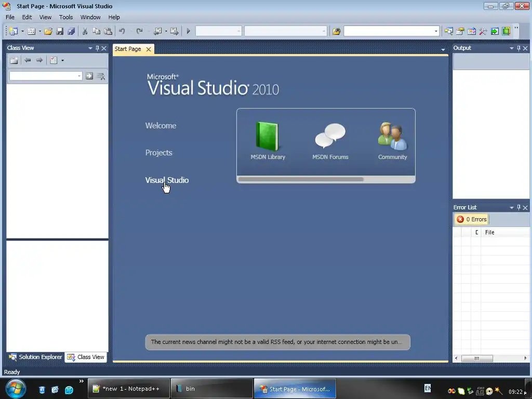Click the Object Browser toolbar icon

[472, 31]
